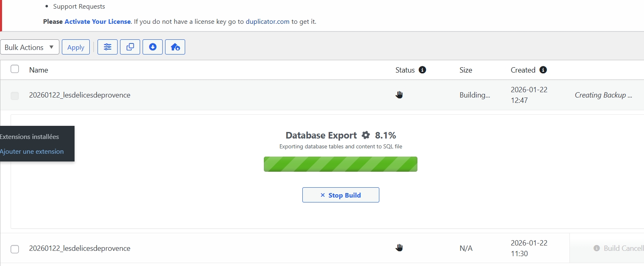Select Ajouter une extension menu item

[x=32, y=152]
